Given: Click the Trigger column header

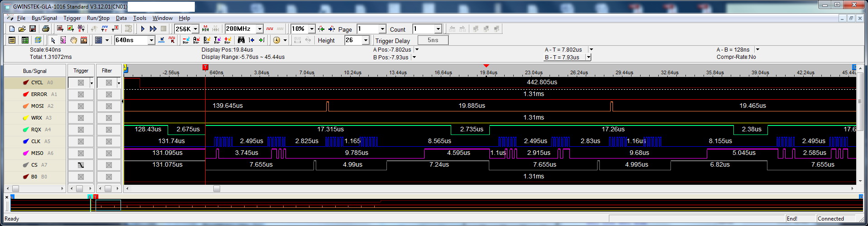Looking at the screenshot, I should [x=81, y=71].
